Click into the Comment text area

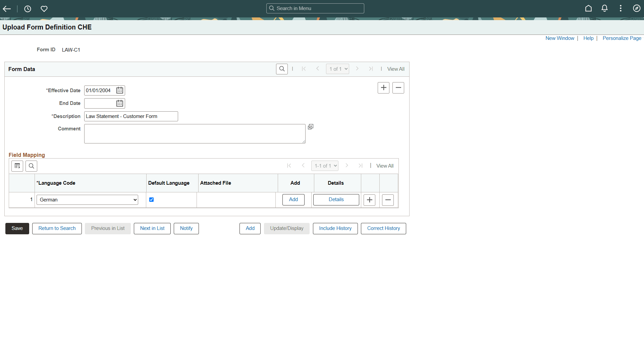[195, 134]
